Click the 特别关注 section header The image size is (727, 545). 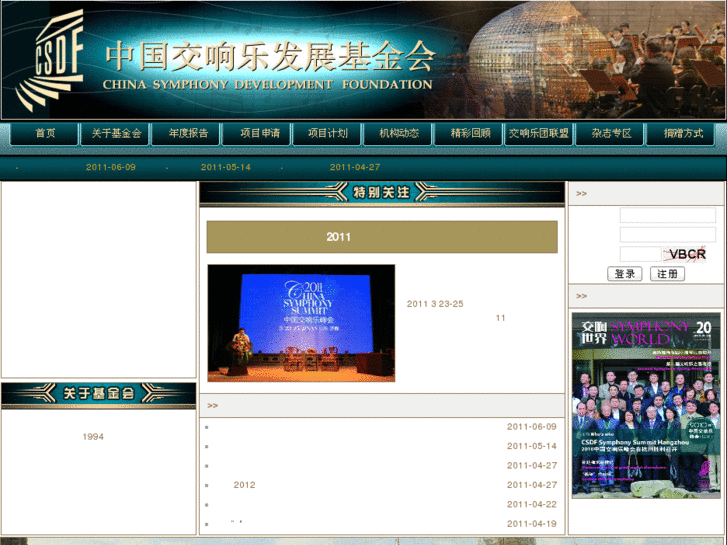[x=382, y=192]
